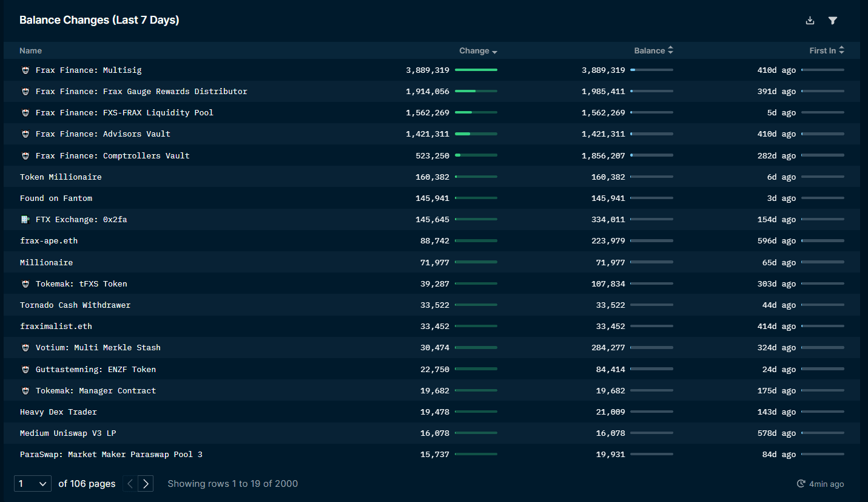Click the 596d ago entry

[x=776, y=241]
